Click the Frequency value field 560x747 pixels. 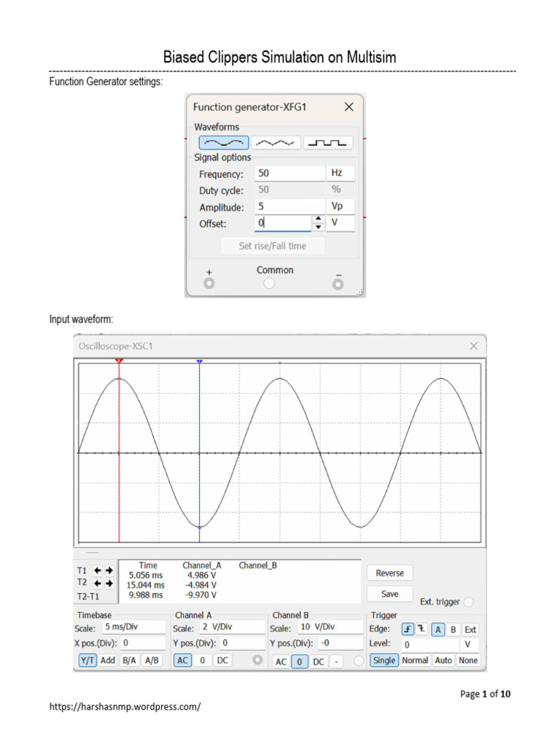(x=290, y=173)
